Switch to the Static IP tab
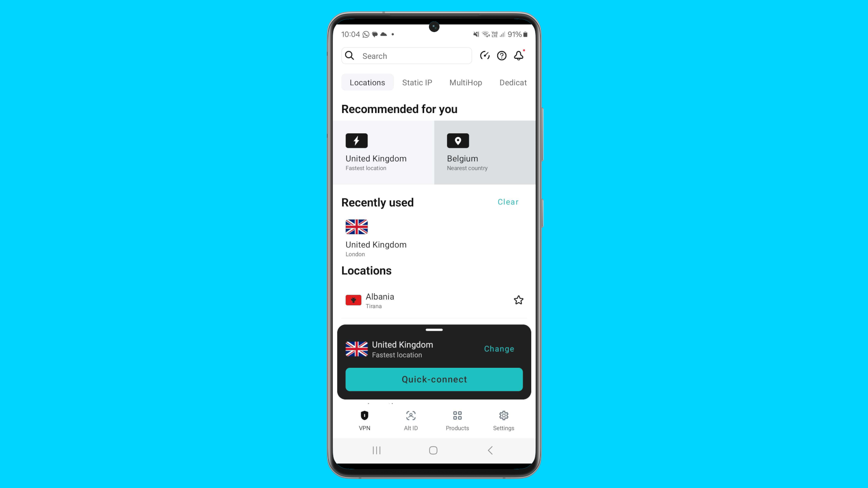The height and width of the screenshot is (488, 868). [x=417, y=82]
